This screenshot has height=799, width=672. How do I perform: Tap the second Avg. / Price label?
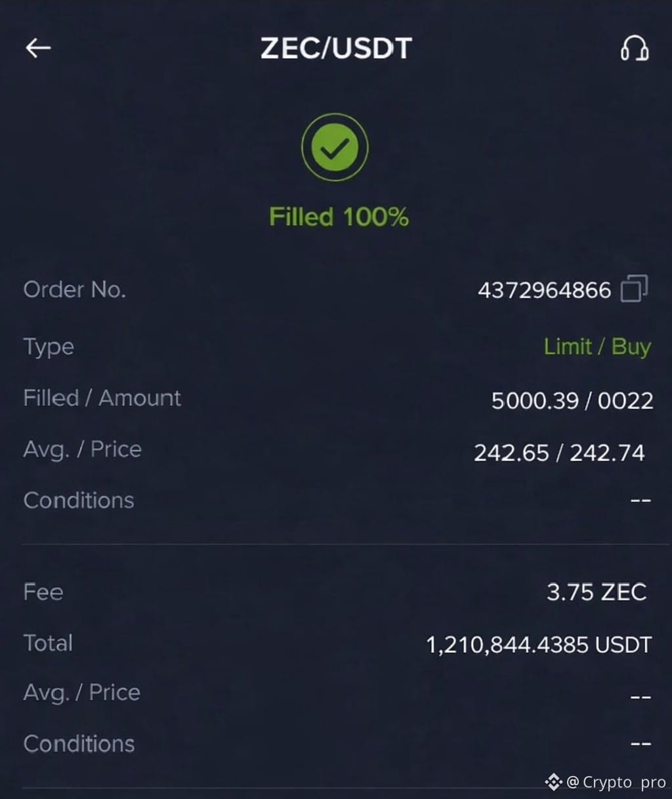click(81, 692)
